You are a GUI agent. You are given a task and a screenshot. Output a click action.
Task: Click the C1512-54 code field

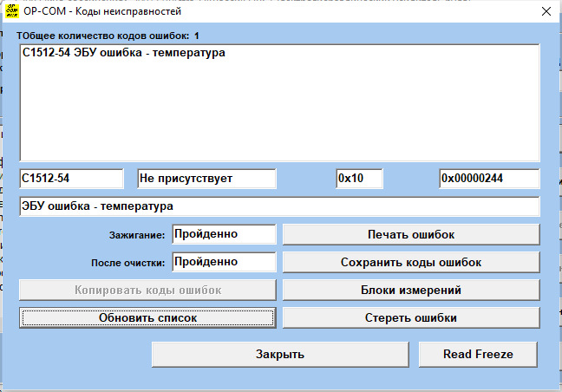coord(71,179)
